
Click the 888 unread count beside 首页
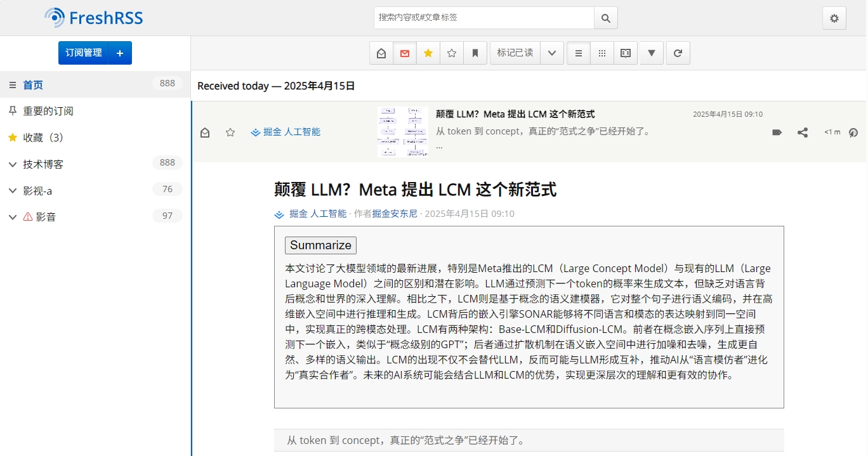pos(168,84)
